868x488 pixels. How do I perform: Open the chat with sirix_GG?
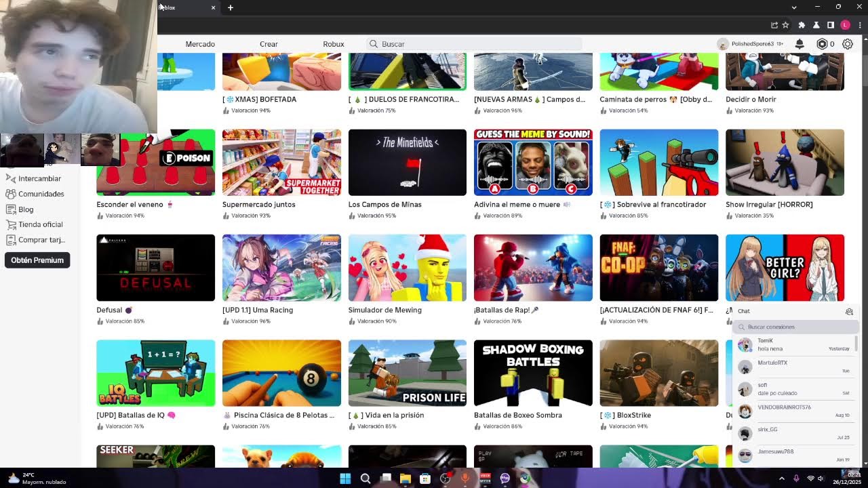[x=794, y=434]
